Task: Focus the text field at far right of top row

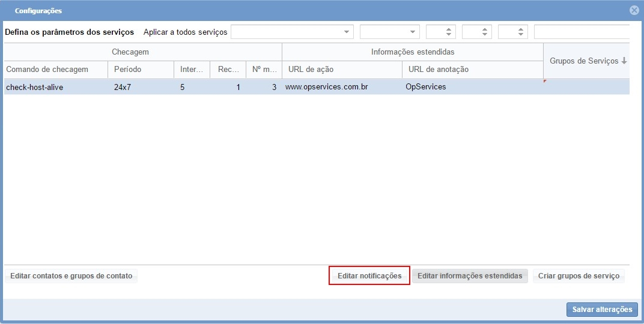Action: [x=580, y=32]
